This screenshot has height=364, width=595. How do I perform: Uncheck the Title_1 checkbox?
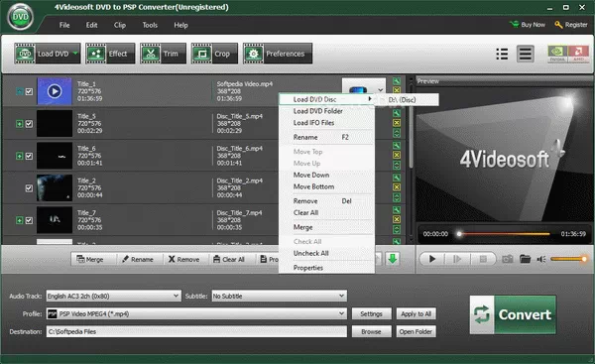click(29, 91)
